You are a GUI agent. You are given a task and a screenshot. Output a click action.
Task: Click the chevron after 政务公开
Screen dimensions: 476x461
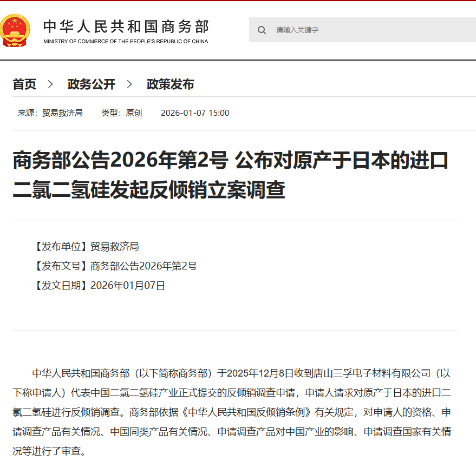coord(129,84)
